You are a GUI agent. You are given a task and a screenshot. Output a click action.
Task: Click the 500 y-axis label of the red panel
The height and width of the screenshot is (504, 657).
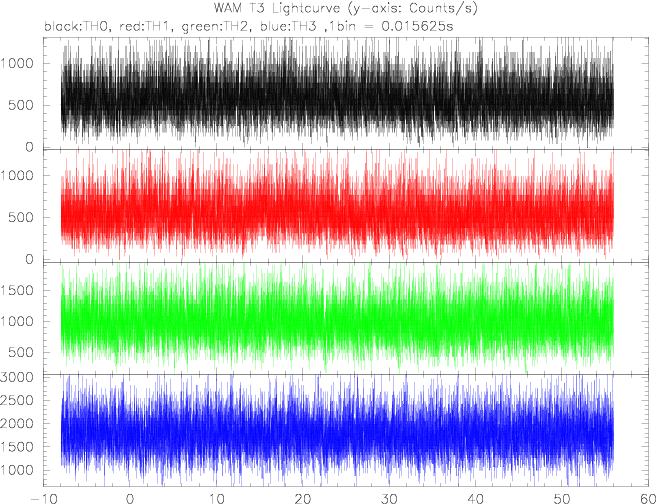tap(21, 217)
